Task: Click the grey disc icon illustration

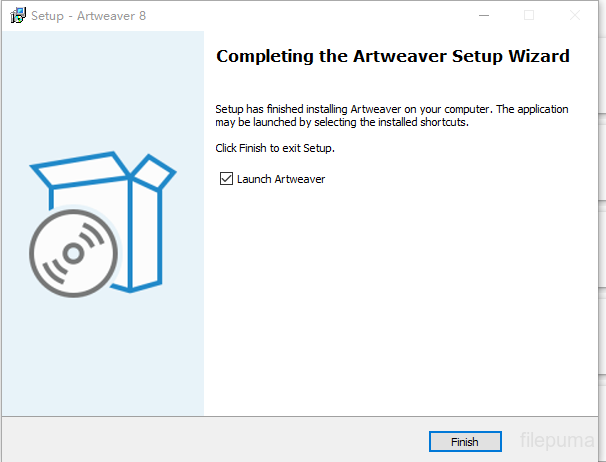Action: pyautogui.click(x=67, y=250)
